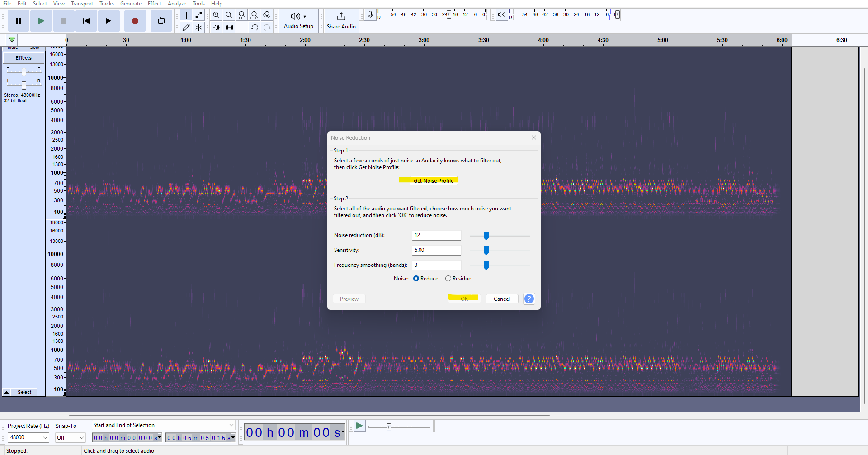This screenshot has height=455, width=868.
Task: Click Skip to End button
Action: click(x=108, y=21)
